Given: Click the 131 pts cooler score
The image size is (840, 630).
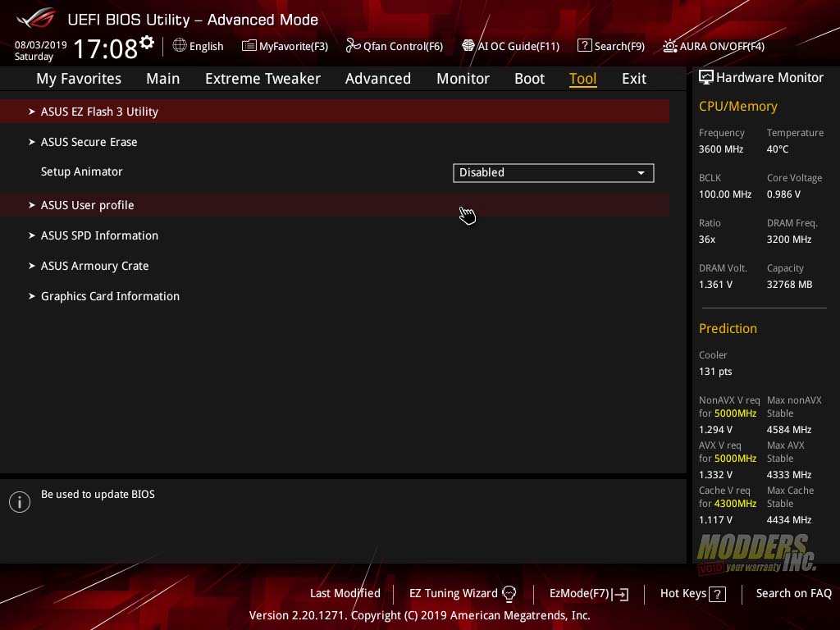Looking at the screenshot, I should tap(715, 372).
